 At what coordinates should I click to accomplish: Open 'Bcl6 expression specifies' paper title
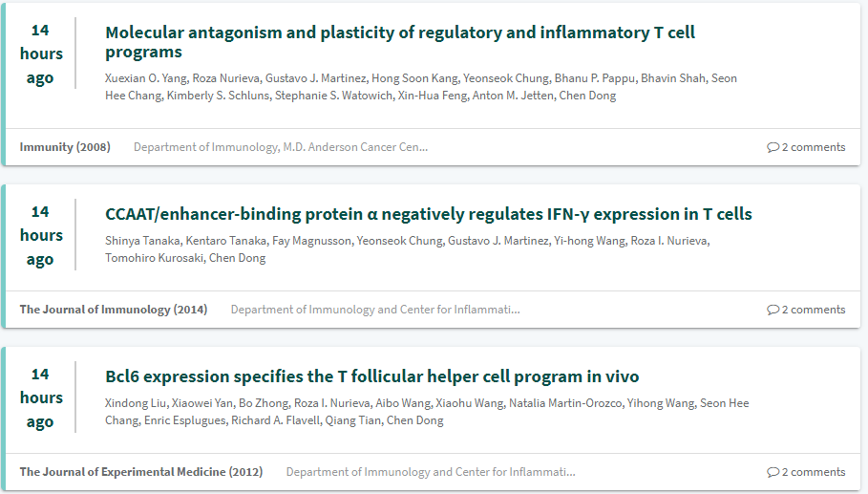[x=372, y=376]
